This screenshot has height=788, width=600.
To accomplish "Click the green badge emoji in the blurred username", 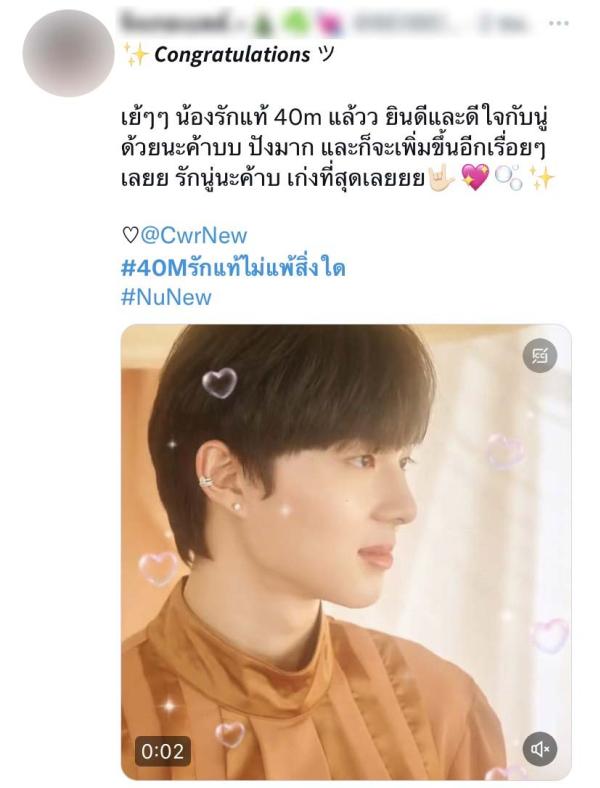I will coord(294,24).
